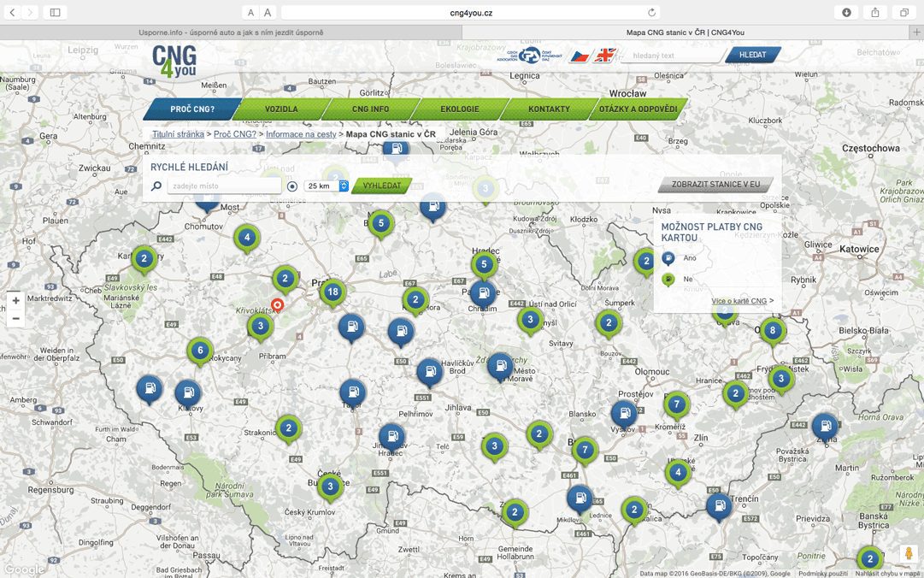Focus the Safari address bar

tap(470, 12)
